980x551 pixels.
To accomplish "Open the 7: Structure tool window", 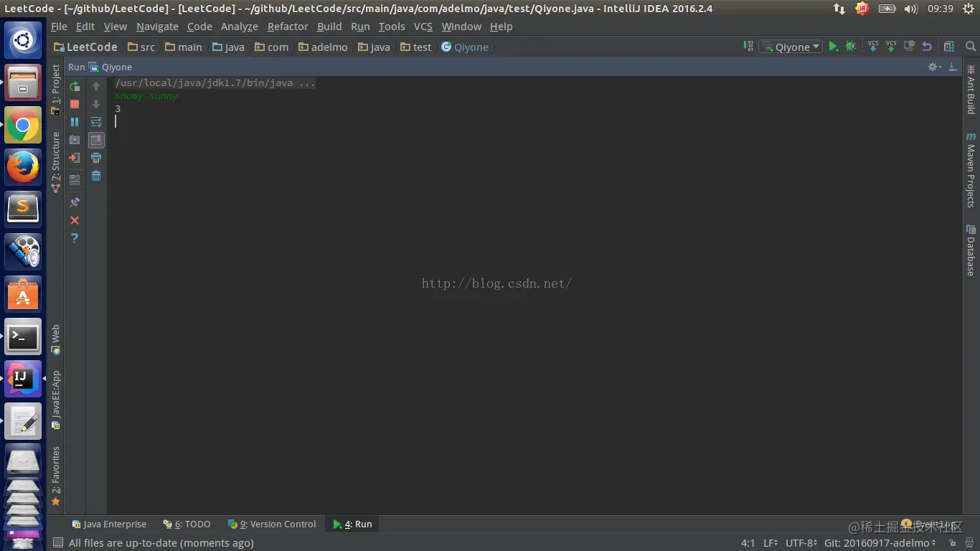I will [x=56, y=161].
